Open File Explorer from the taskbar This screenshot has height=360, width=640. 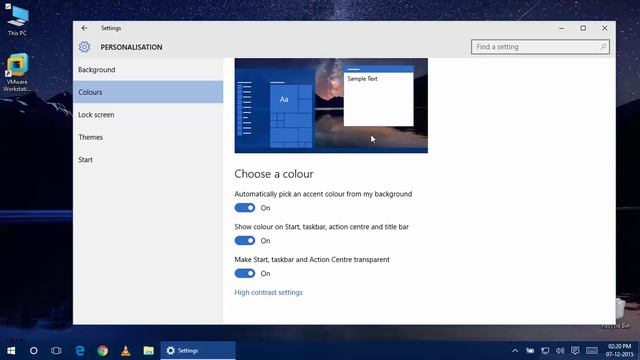(x=149, y=351)
